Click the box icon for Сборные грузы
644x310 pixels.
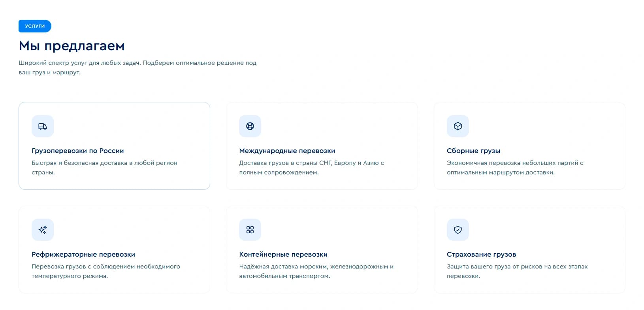click(458, 126)
